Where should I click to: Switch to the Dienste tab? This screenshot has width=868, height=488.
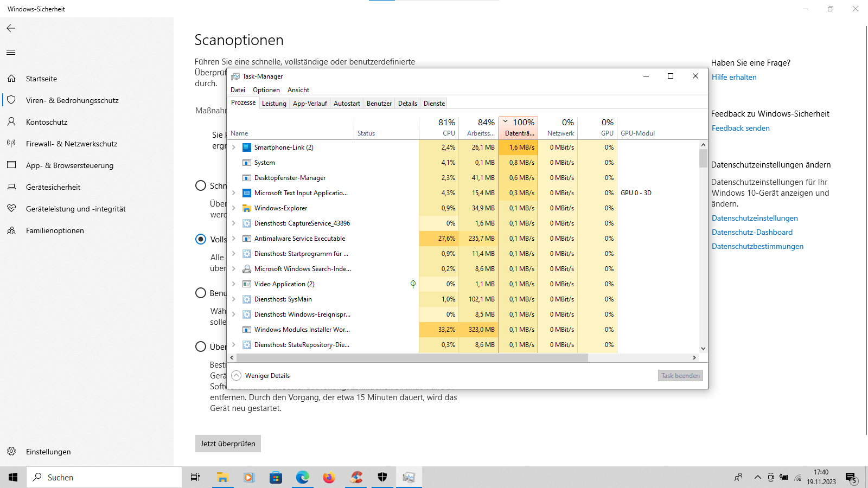tap(434, 104)
